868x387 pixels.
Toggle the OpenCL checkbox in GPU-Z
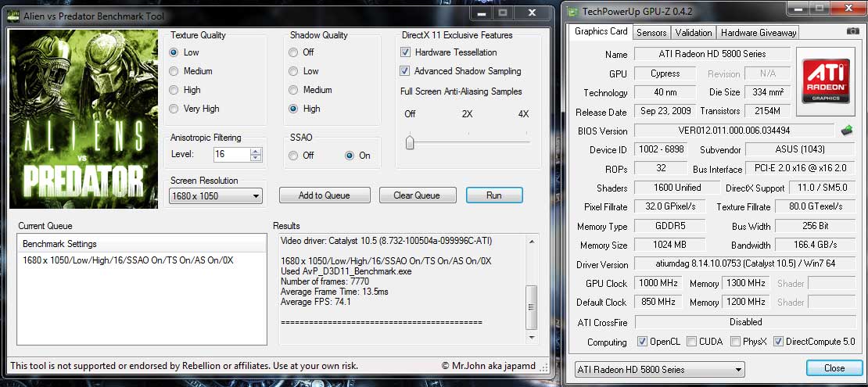click(642, 342)
